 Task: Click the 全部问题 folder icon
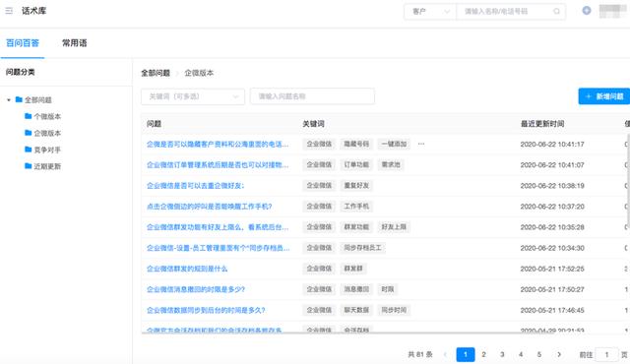coord(19,99)
